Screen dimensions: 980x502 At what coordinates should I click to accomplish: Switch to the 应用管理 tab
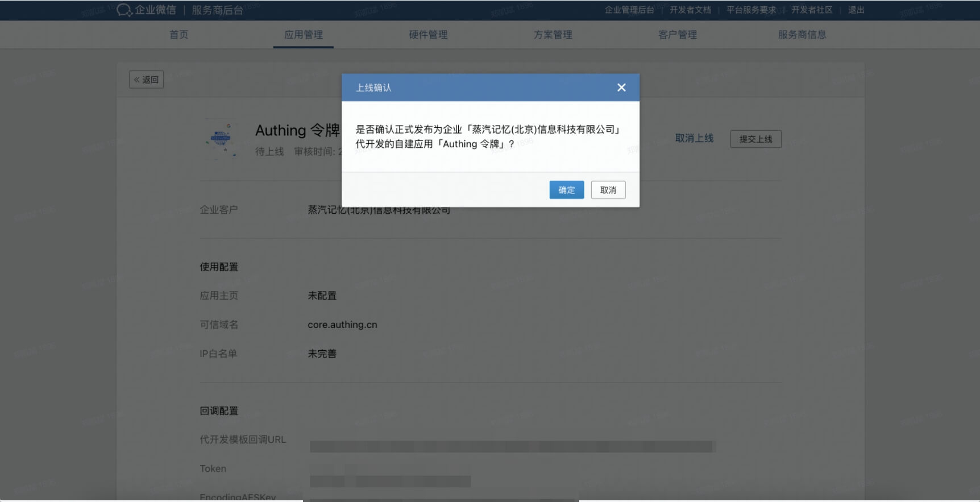coord(303,35)
